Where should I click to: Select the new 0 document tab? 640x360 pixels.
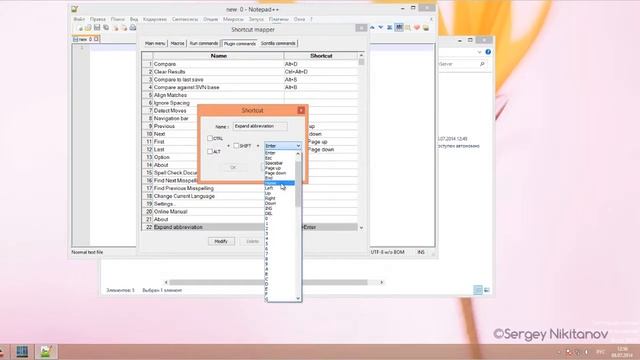pos(86,39)
